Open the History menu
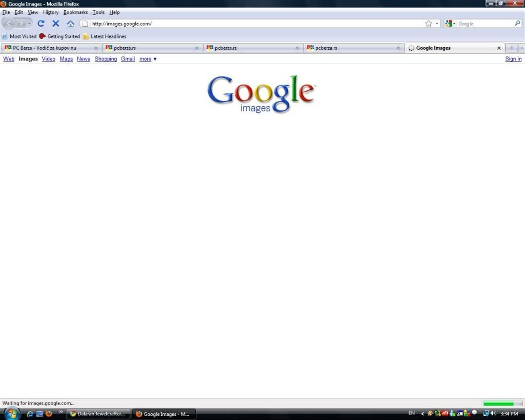525x420 pixels. point(51,12)
